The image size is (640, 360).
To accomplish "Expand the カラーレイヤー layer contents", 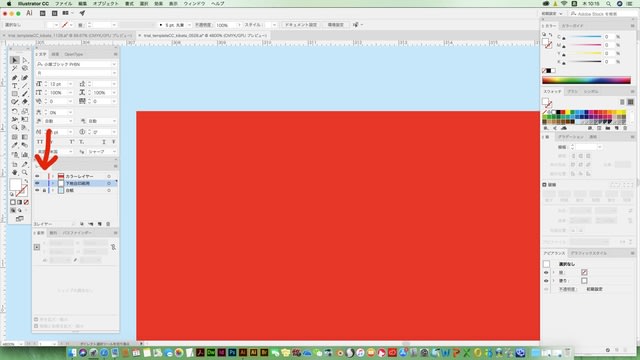I will [53, 176].
